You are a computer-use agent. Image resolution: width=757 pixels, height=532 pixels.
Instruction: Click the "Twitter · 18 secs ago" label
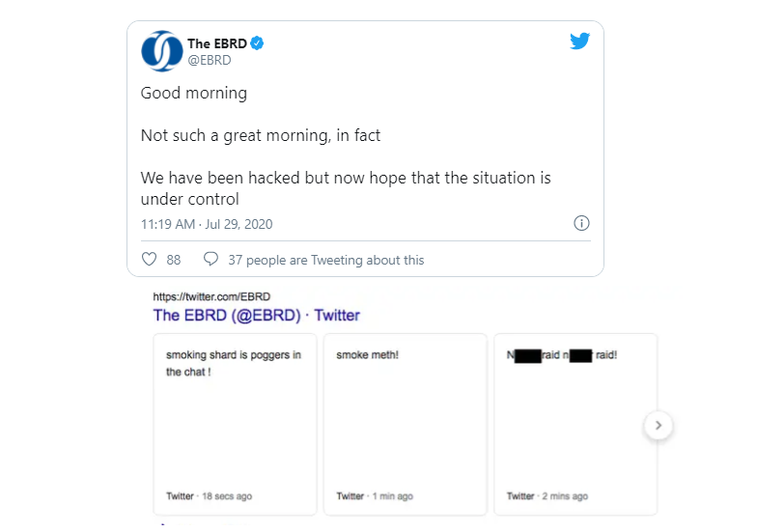point(209,496)
